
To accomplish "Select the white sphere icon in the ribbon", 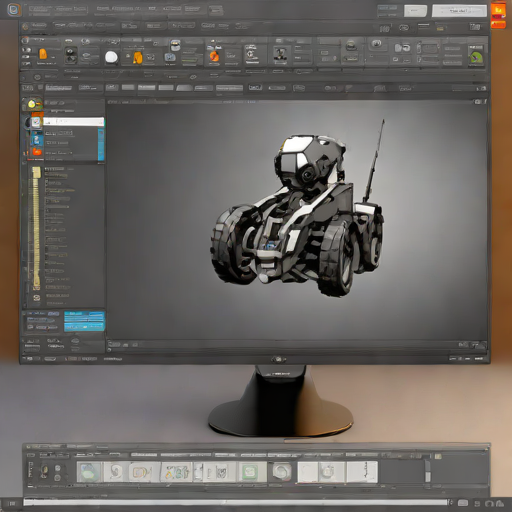I will tap(111, 57).
